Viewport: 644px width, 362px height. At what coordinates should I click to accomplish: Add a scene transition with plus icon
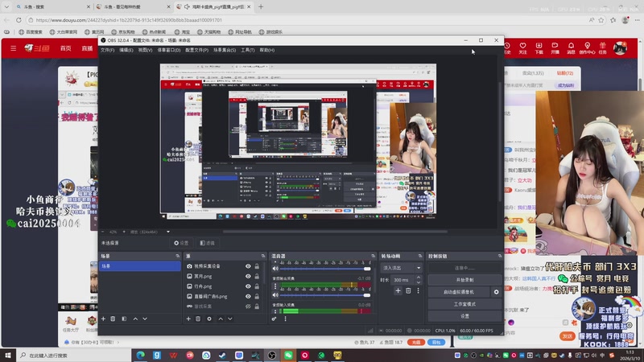point(398,291)
